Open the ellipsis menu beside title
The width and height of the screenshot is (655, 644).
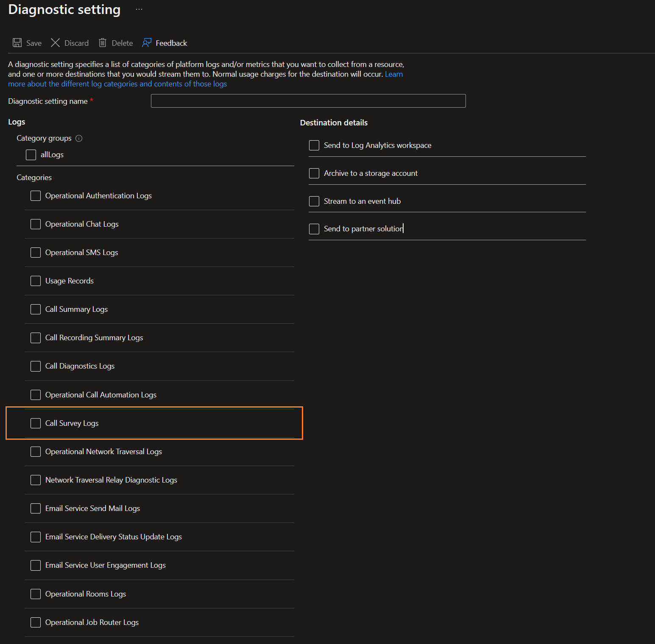tap(139, 9)
